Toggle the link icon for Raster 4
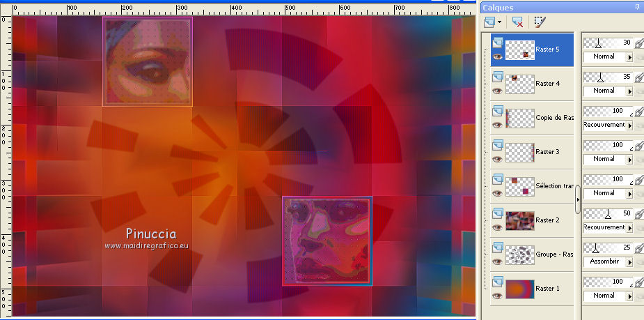 point(638,77)
